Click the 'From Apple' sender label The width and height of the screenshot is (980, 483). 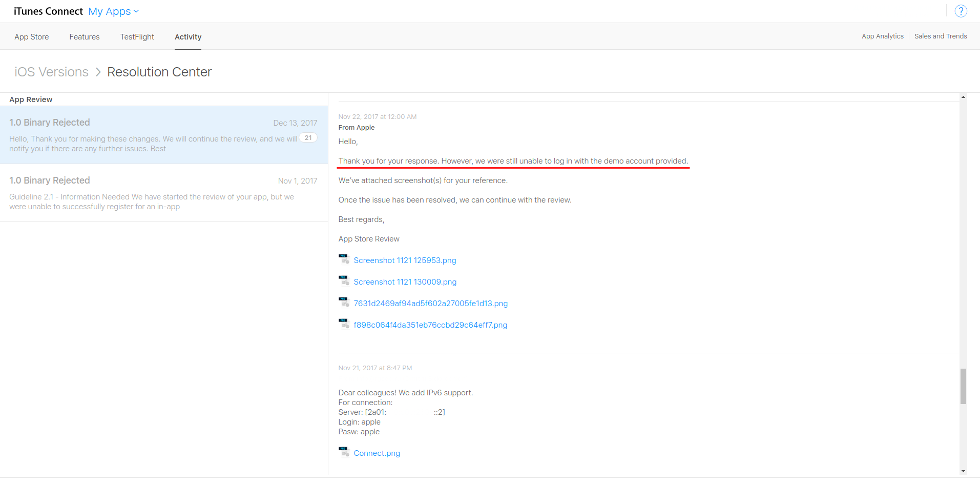click(x=357, y=128)
